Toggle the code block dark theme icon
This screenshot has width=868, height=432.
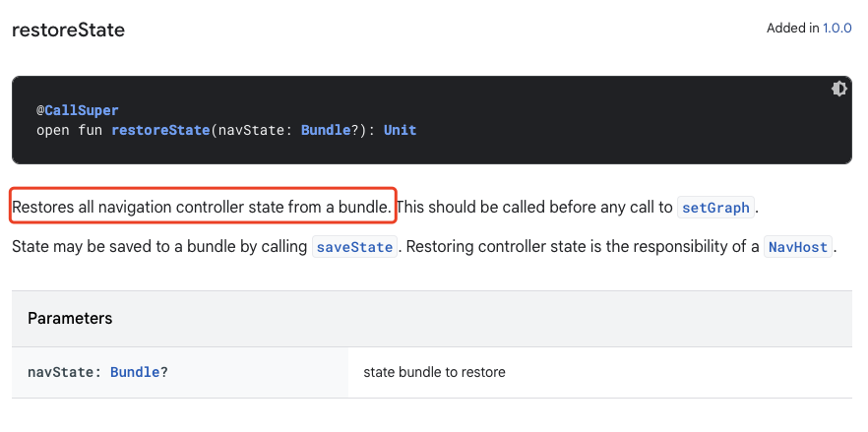[839, 89]
